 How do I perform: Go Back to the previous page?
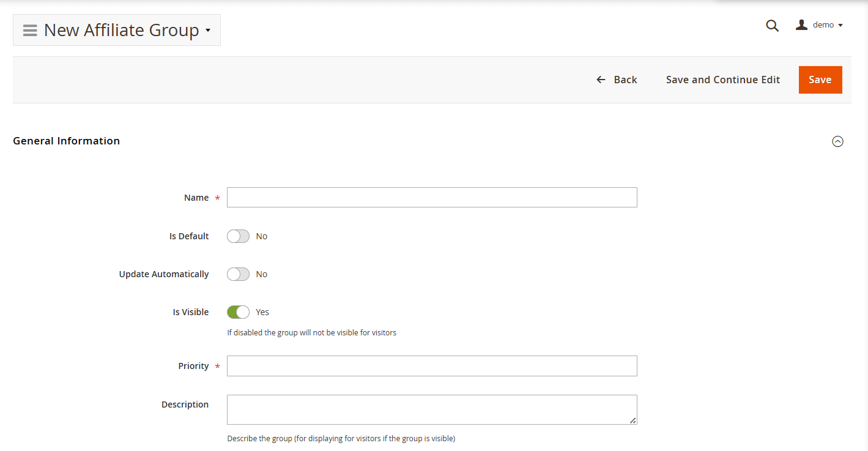pos(625,80)
